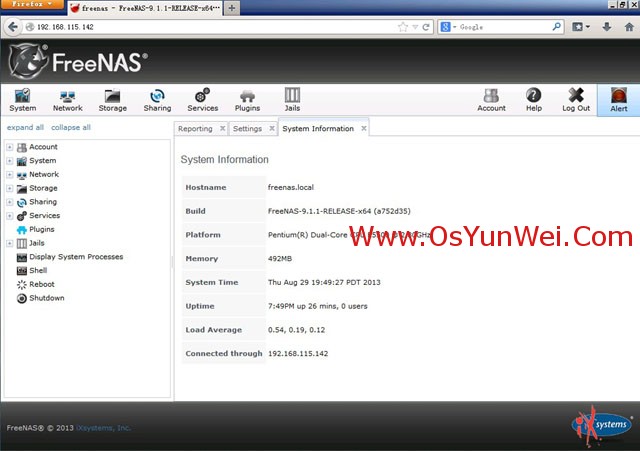Click the search magnifier icon

point(556,27)
